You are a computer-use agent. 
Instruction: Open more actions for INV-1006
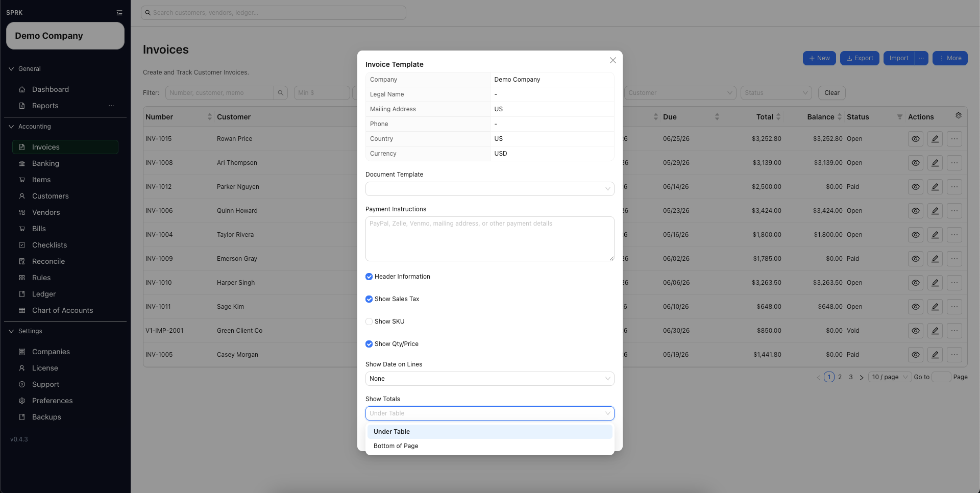(x=954, y=211)
